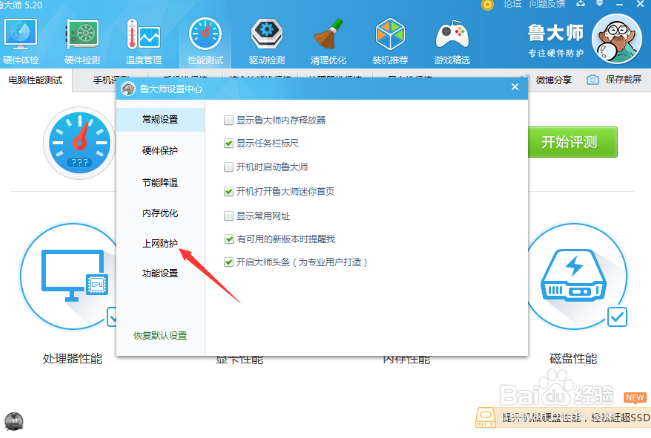Screen dimensions: 651x438
Task: Open 游戏精选 gamepad icon
Action: (452, 34)
